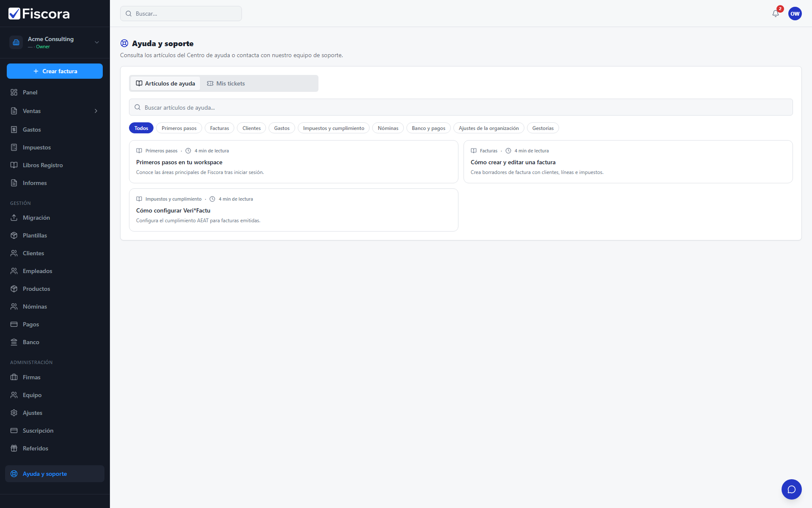This screenshot has width=812, height=508.
Task: Filter articles by Facturas chip
Action: [219, 128]
